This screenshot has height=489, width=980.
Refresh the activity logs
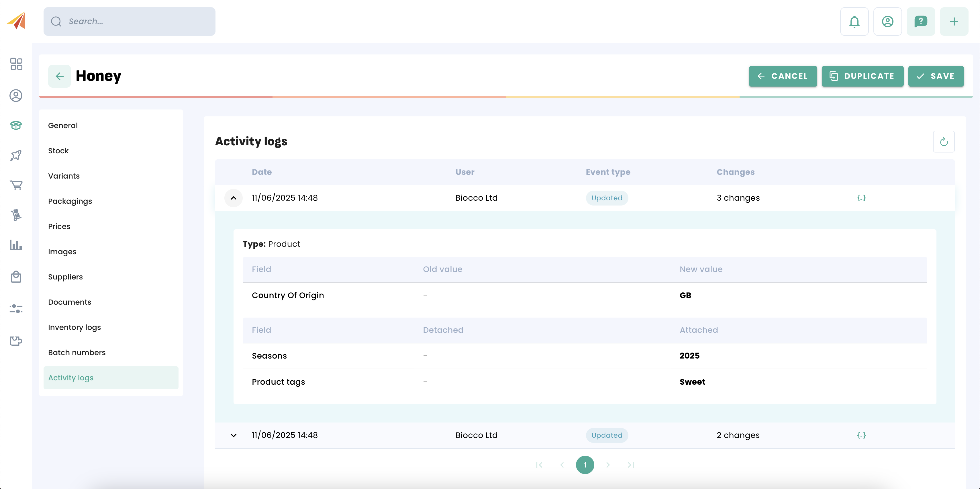click(x=944, y=142)
